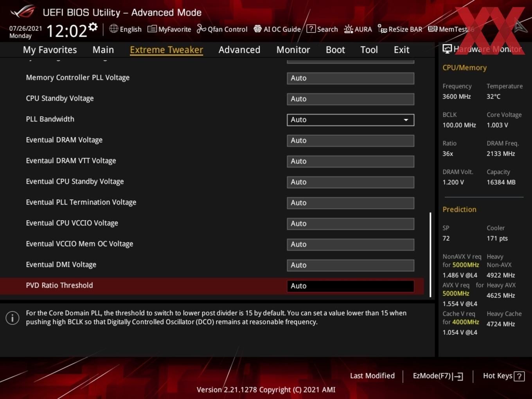
Task: Click the ROG logo
Action: pos(23,11)
